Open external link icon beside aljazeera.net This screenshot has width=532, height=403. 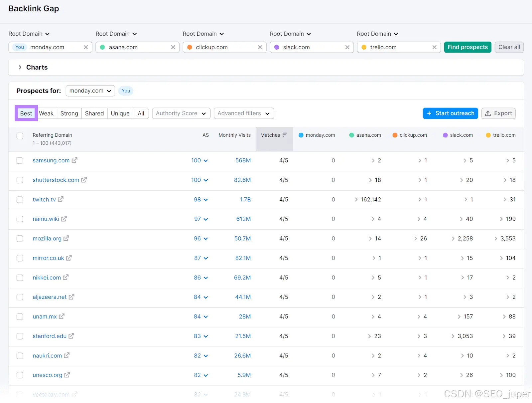tap(71, 297)
